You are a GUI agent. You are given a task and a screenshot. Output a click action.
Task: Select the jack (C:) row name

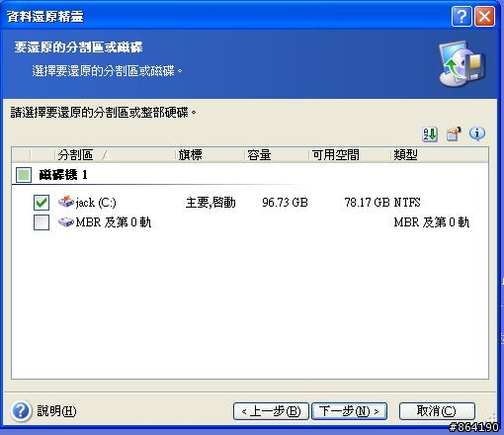[x=96, y=203]
